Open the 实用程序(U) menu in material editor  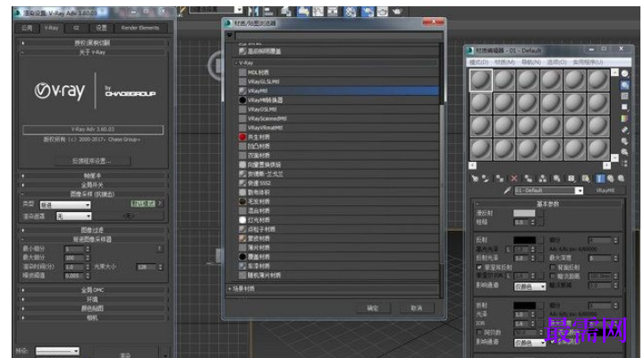[x=588, y=62]
